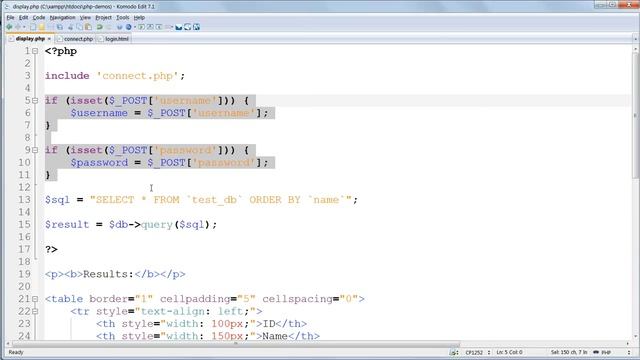The width and height of the screenshot is (640, 360).
Task: Open the Project menu
Action: coord(103,18)
